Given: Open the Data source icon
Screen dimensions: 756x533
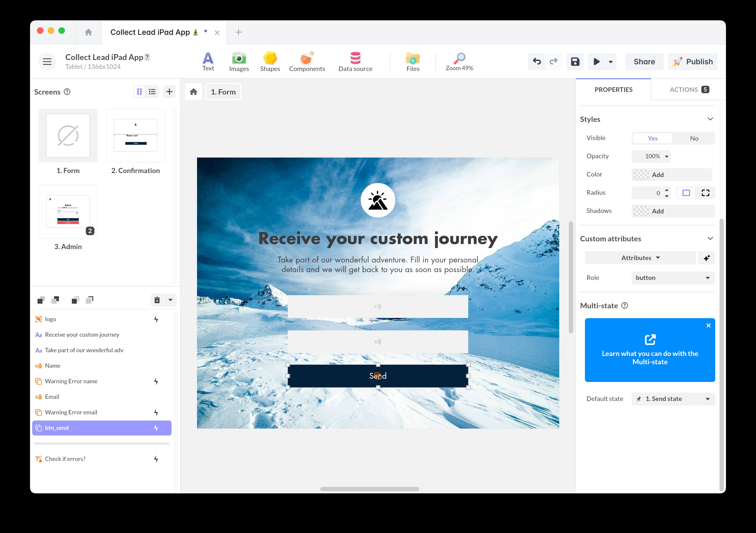Looking at the screenshot, I should click(355, 62).
